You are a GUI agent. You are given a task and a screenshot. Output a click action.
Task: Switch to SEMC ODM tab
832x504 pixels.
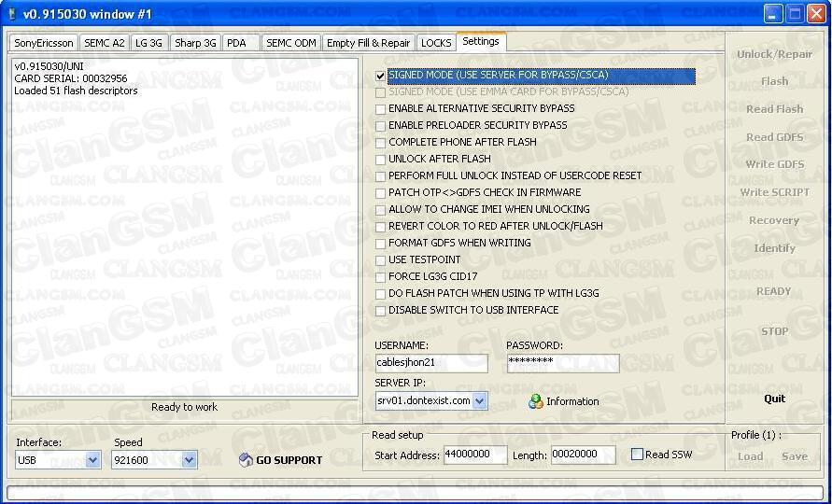290,43
